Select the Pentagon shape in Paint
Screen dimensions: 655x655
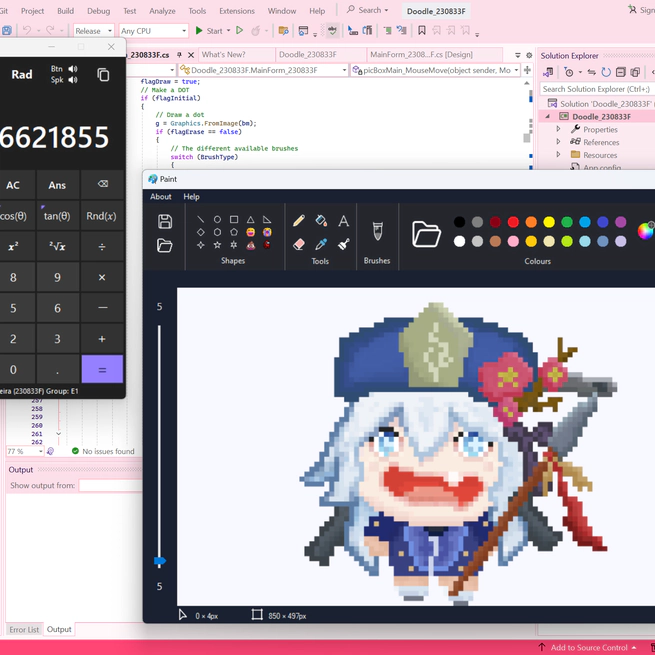click(234, 232)
